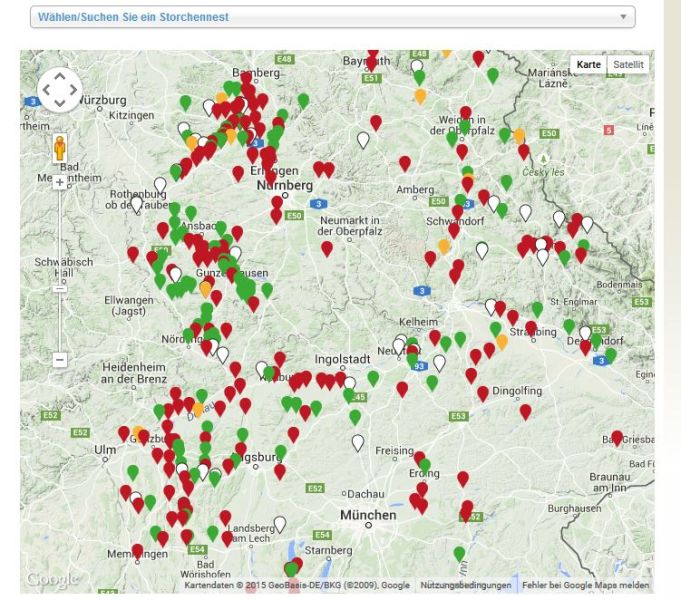Screen dimensions: 681x600
Task: Pan the map up using the pan control
Action: point(59,76)
